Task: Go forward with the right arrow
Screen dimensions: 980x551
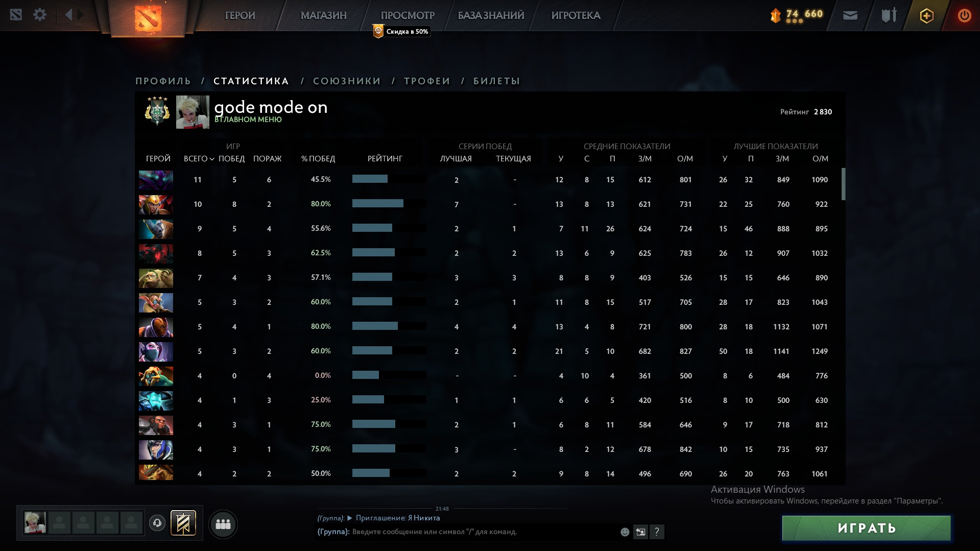Action: coord(81,15)
